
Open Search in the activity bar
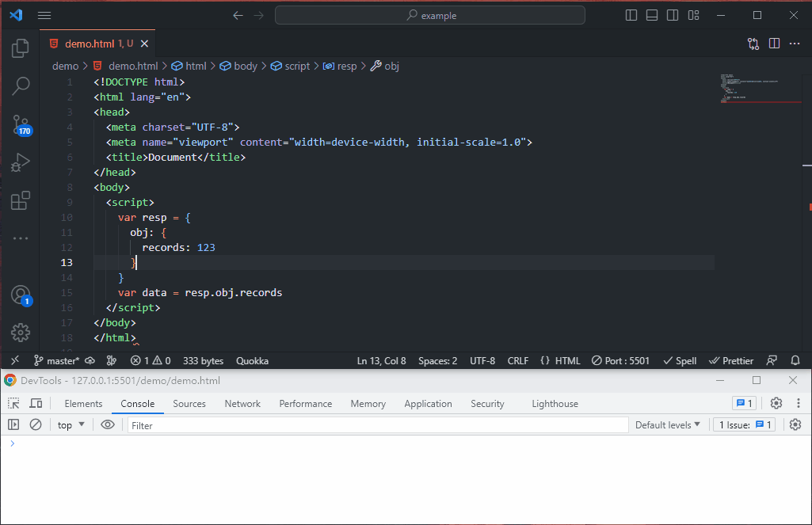pyautogui.click(x=21, y=86)
